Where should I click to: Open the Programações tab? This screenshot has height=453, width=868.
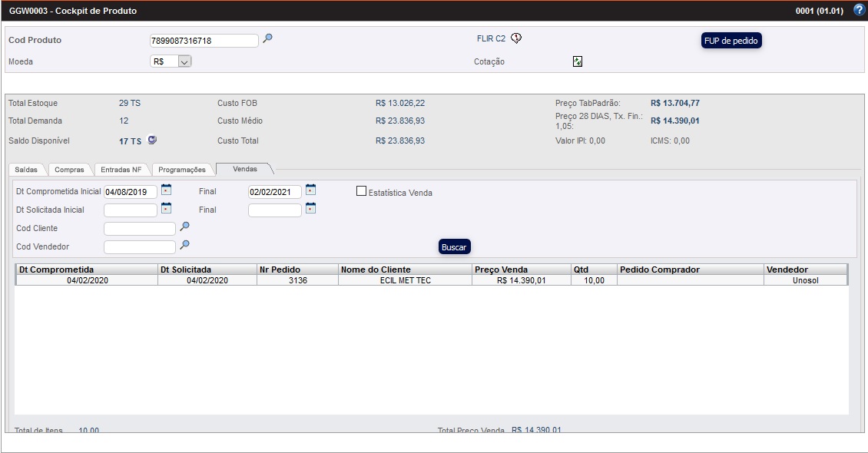182,169
